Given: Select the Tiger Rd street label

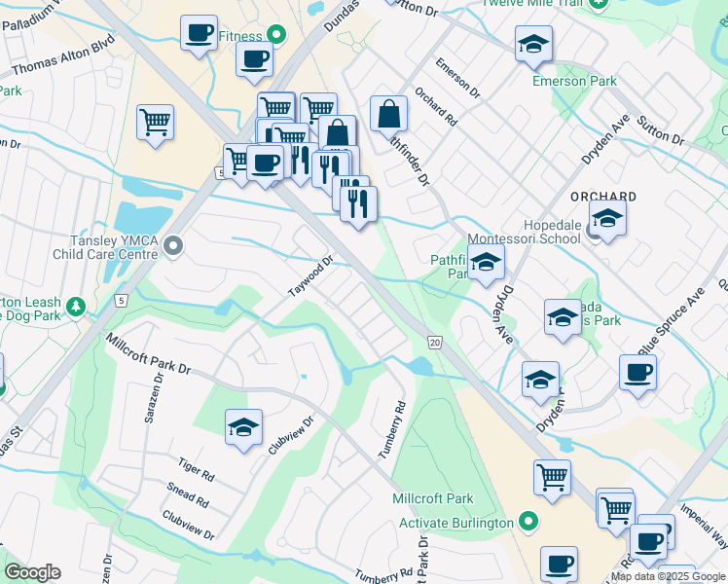Looking at the screenshot, I should click(x=197, y=469).
